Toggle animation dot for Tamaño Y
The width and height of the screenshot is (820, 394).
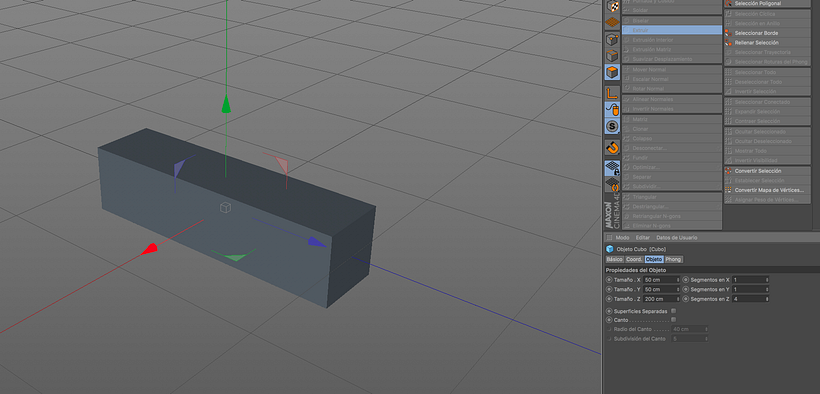pos(609,289)
